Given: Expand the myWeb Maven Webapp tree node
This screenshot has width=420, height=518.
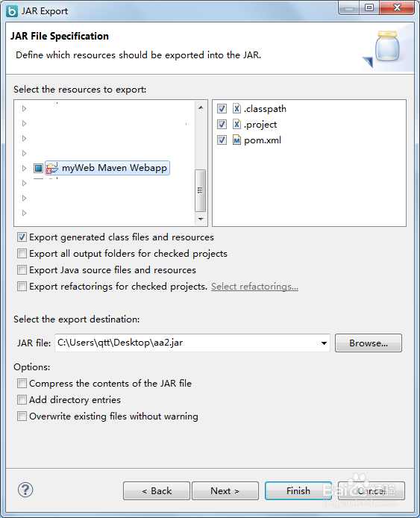Looking at the screenshot, I should click(24, 168).
